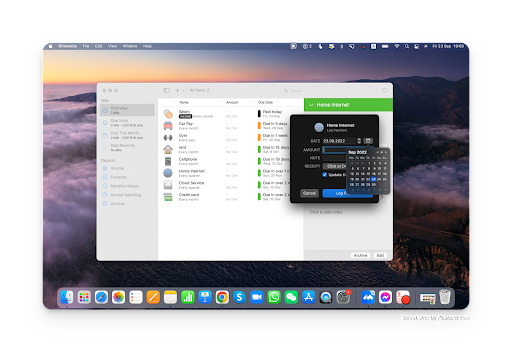Open the Income report in the sidebar
The width and height of the screenshot is (512, 363).
click(x=127, y=168)
